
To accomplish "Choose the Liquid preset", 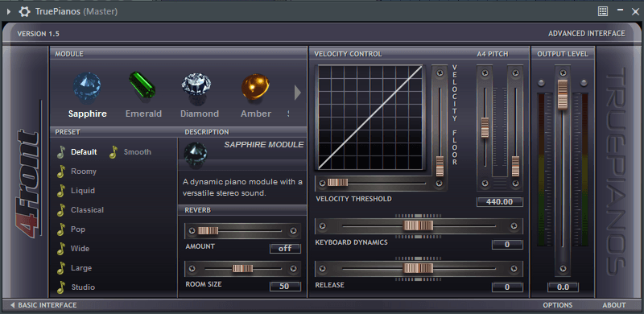I will coord(83,190).
